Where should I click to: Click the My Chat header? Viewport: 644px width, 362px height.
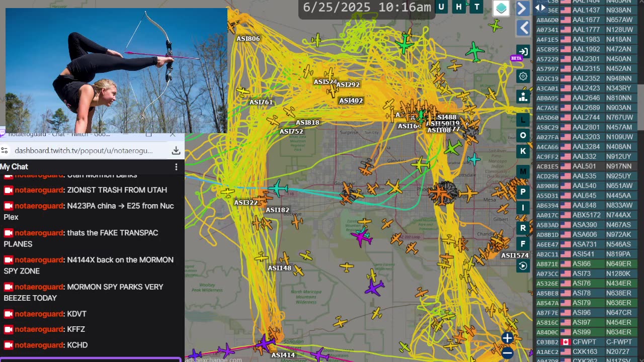(14, 166)
